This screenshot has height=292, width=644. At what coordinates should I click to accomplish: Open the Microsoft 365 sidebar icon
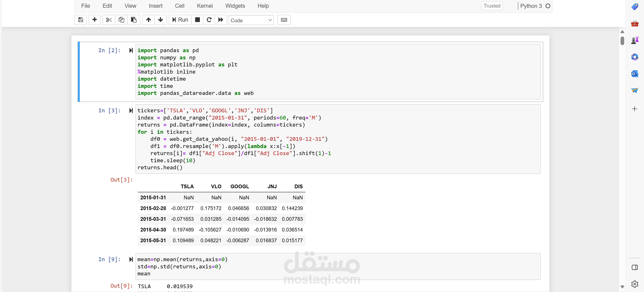coord(634,57)
